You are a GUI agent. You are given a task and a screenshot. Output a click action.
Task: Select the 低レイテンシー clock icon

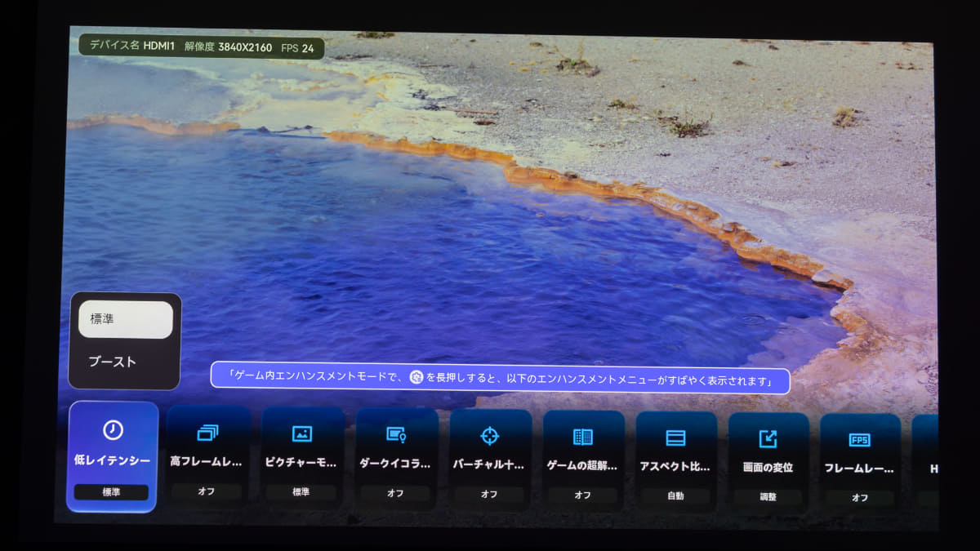click(113, 430)
